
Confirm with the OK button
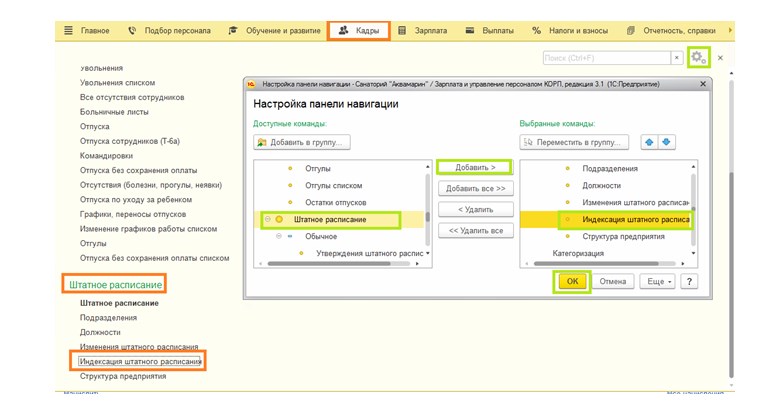572,282
